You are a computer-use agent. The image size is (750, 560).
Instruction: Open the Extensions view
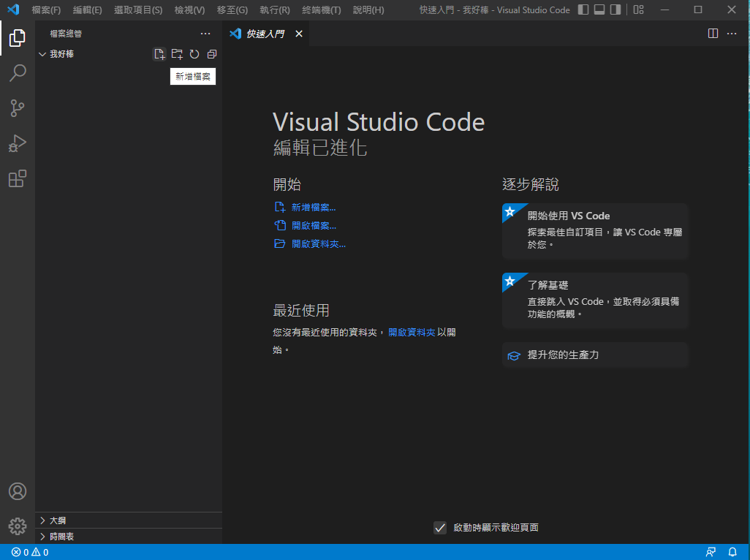pyautogui.click(x=18, y=178)
